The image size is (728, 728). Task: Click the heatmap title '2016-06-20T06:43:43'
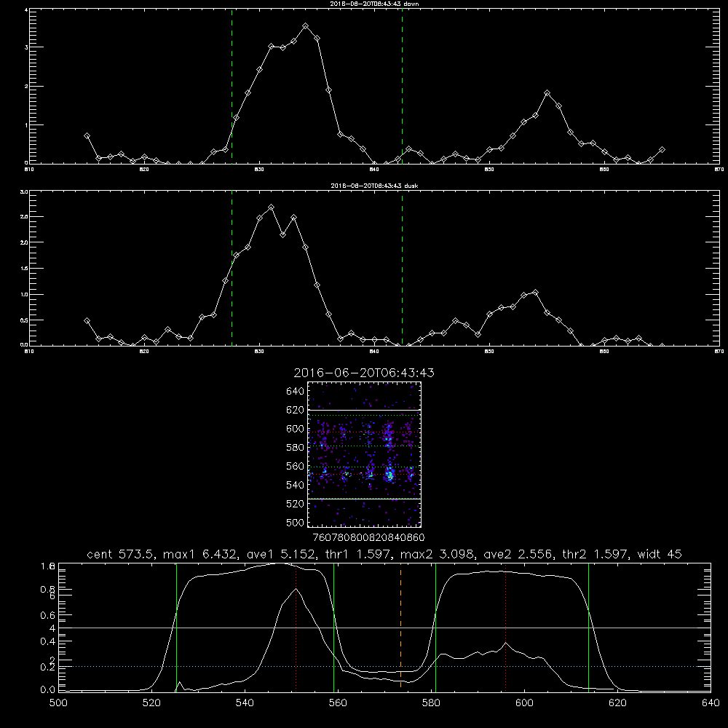364,373
